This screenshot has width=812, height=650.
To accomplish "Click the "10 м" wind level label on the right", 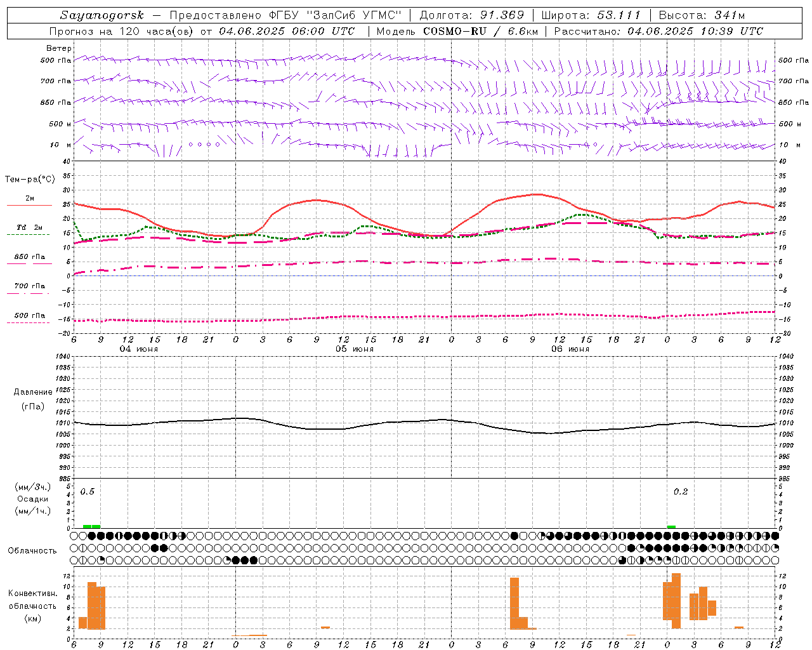I will [x=790, y=145].
